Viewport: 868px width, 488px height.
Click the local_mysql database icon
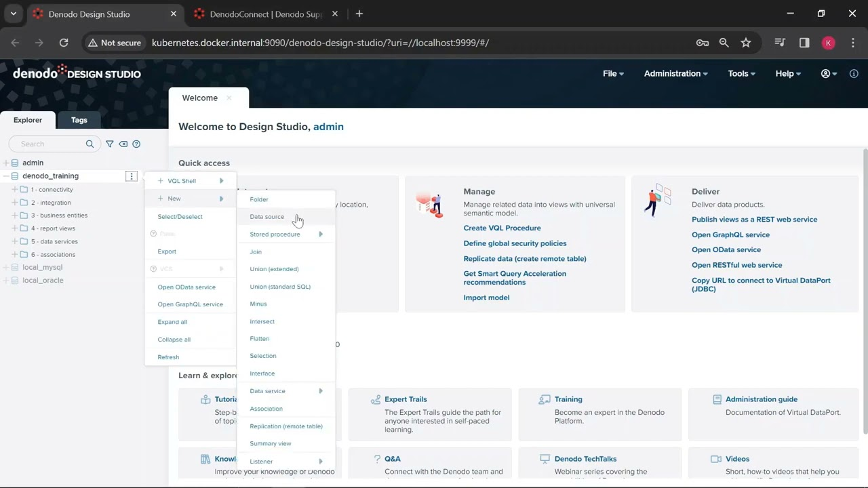(x=15, y=267)
